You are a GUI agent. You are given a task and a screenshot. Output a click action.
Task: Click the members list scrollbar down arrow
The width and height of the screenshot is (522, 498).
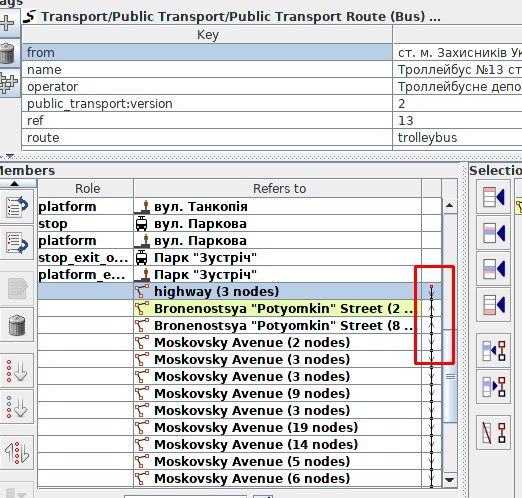coord(450,480)
